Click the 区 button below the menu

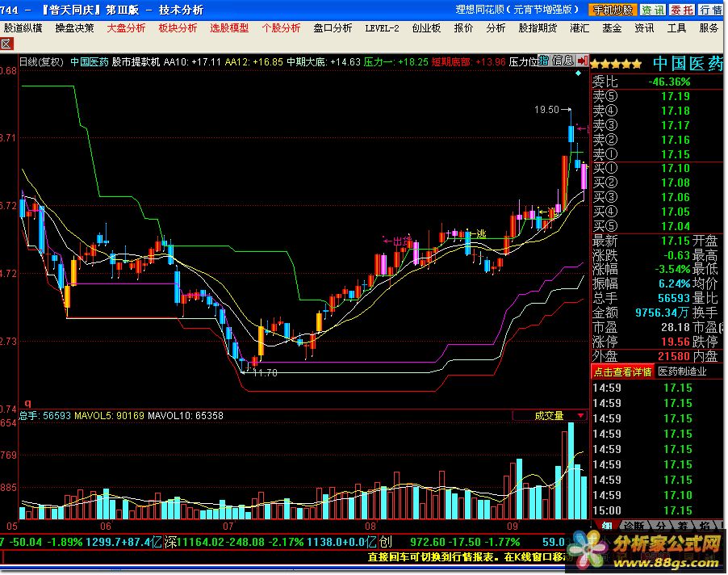pyautogui.click(x=6, y=44)
